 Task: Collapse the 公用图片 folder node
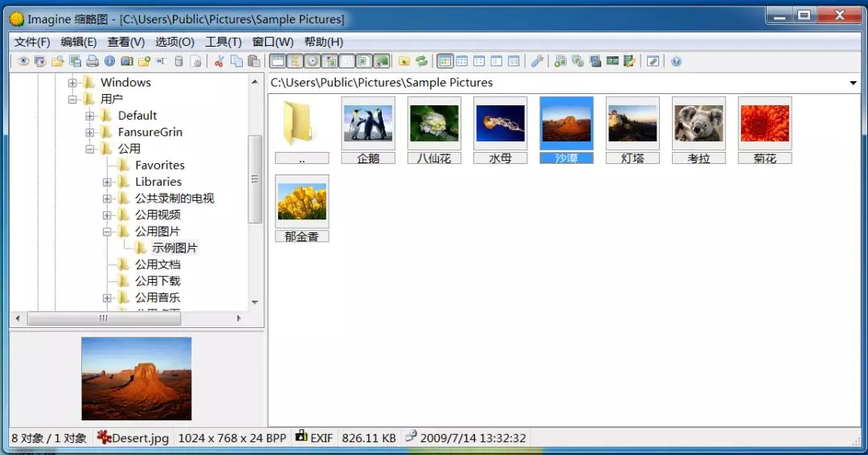(x=107, y=232)
